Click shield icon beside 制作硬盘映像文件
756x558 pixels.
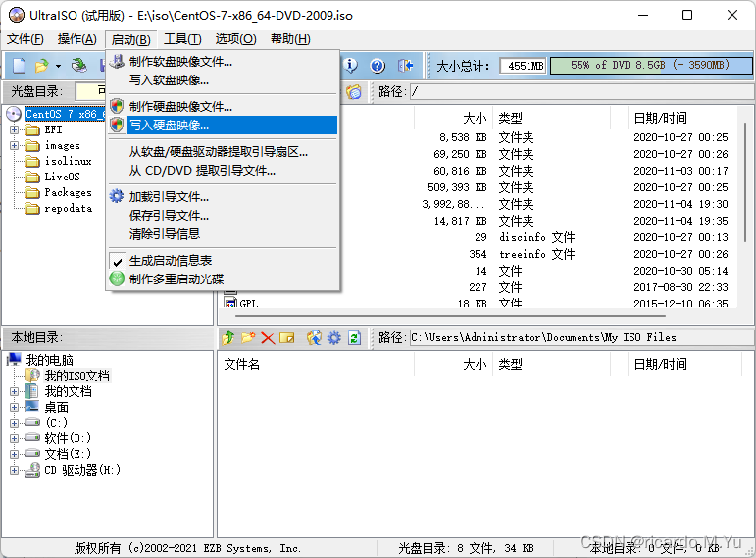(x=117, y=106)
